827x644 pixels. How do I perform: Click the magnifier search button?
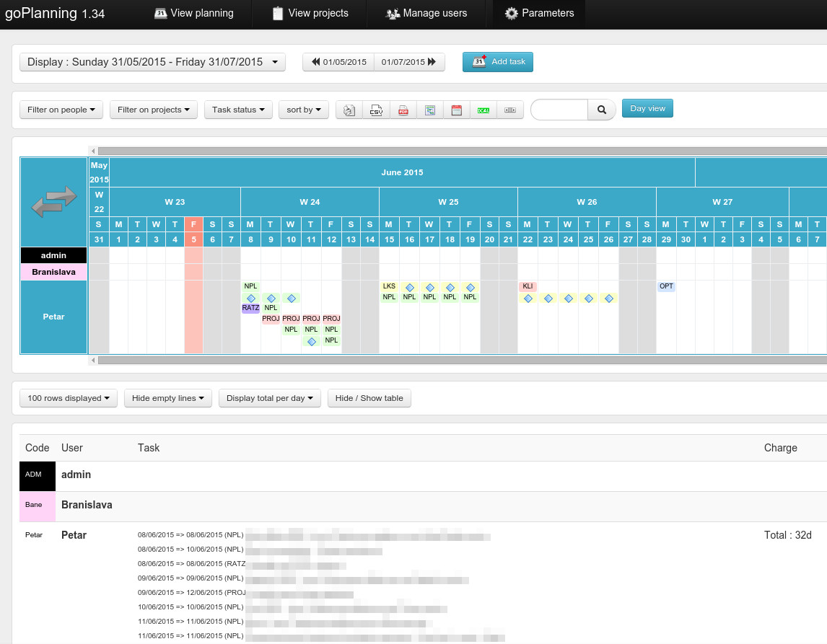601,110
